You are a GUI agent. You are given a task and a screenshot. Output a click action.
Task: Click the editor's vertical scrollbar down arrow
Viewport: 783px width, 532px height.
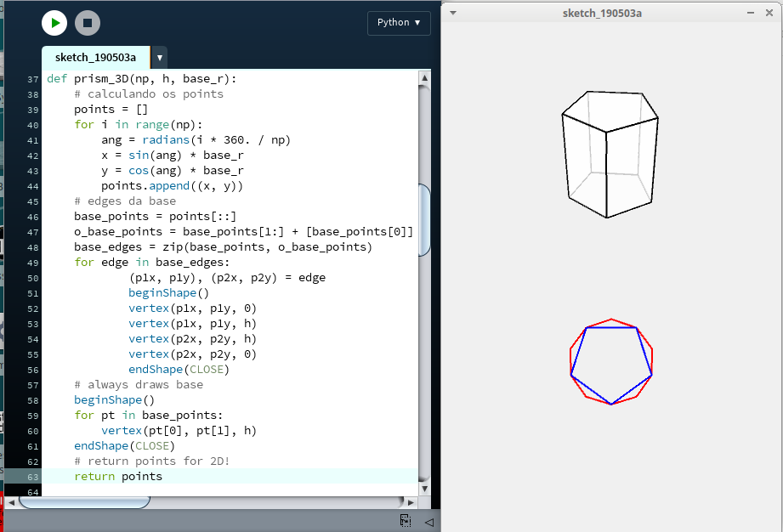(425, 489)
